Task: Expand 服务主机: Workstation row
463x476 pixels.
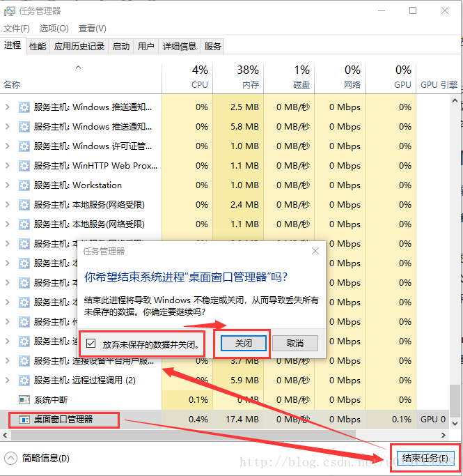Action: click(8, 185)
